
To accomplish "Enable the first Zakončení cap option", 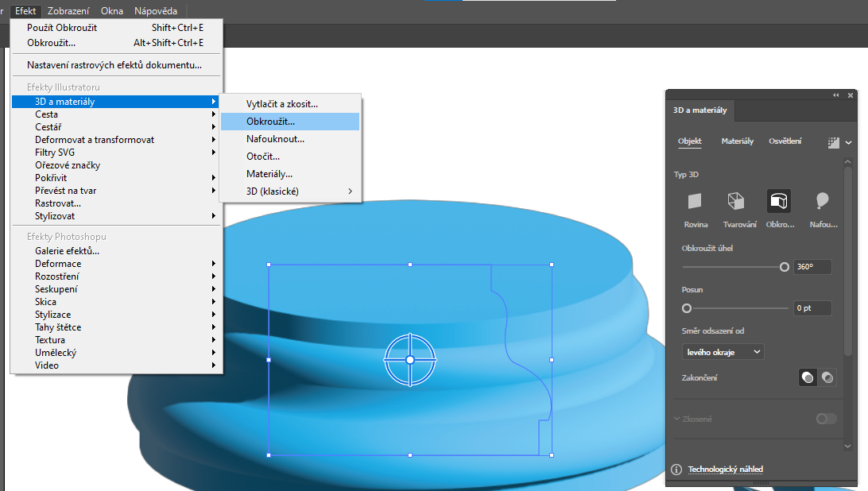I will pos(808,378).
